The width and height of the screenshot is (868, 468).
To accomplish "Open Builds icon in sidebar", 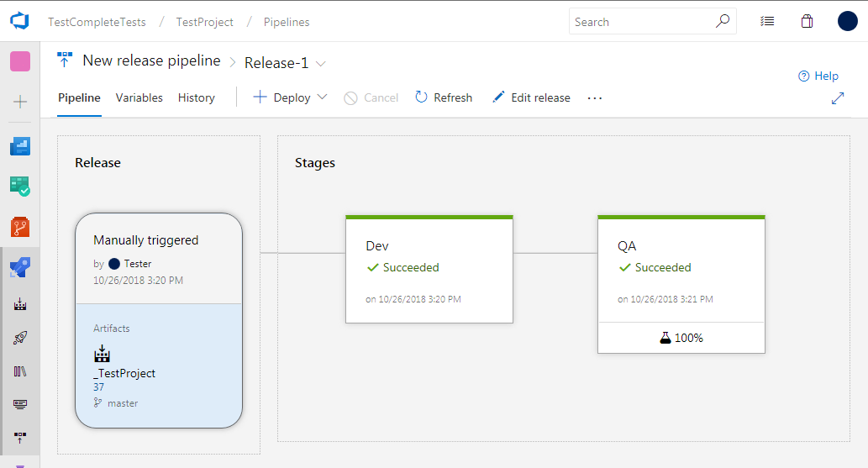I will click(20, 304).
